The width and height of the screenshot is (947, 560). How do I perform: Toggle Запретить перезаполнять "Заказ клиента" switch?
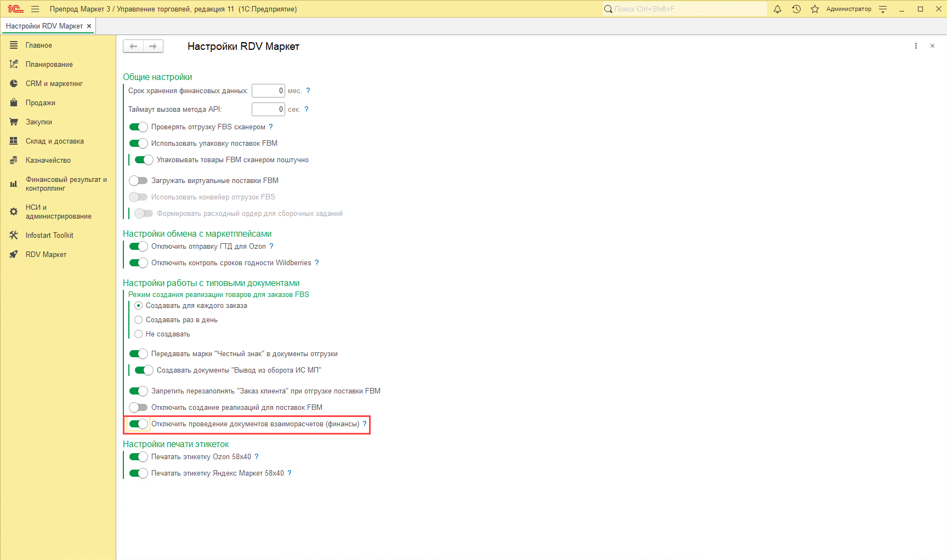(139, 391)
